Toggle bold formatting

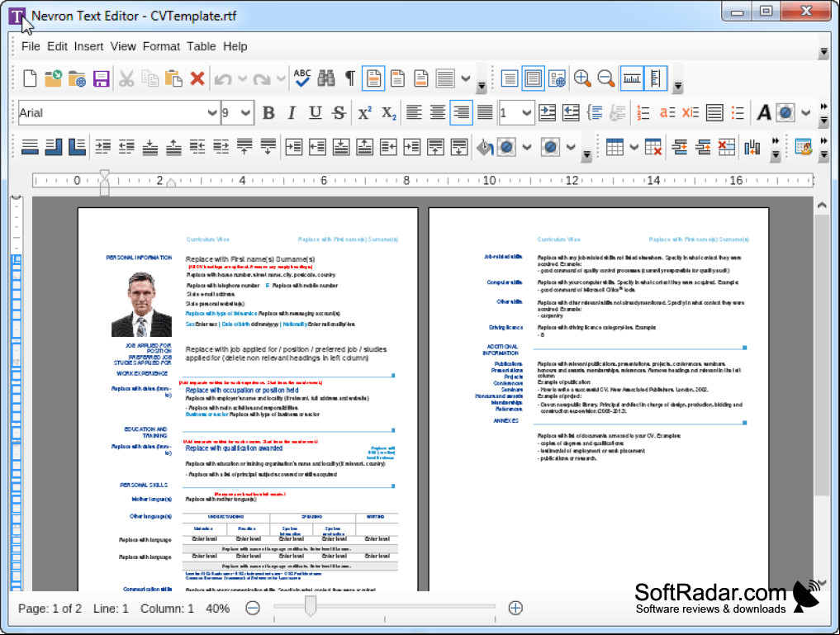[x=268, y=113]
